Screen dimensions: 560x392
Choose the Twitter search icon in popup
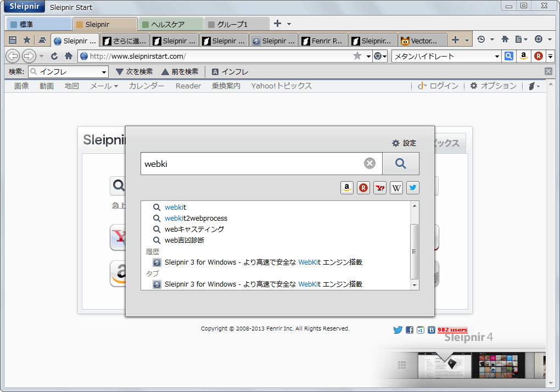[x=412, y=187]
